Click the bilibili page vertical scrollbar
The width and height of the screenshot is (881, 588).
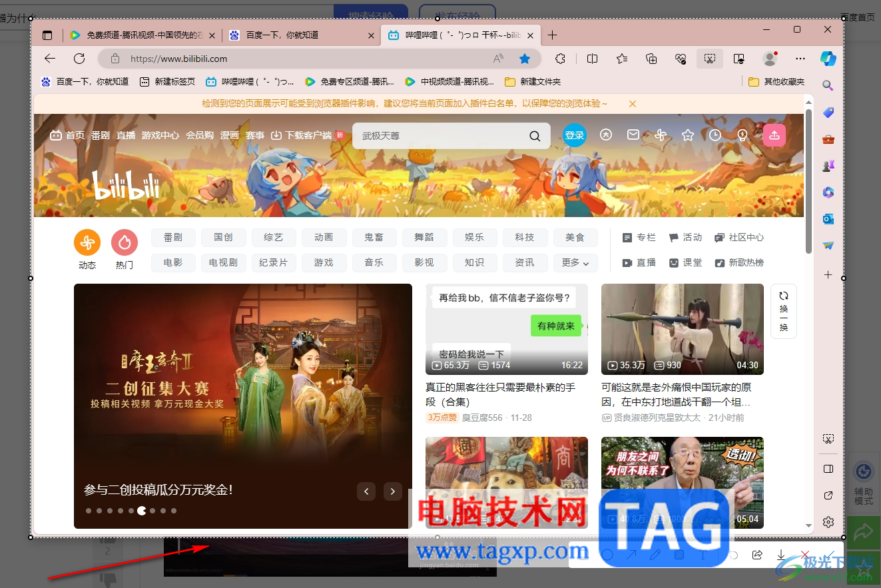[808, 181]
